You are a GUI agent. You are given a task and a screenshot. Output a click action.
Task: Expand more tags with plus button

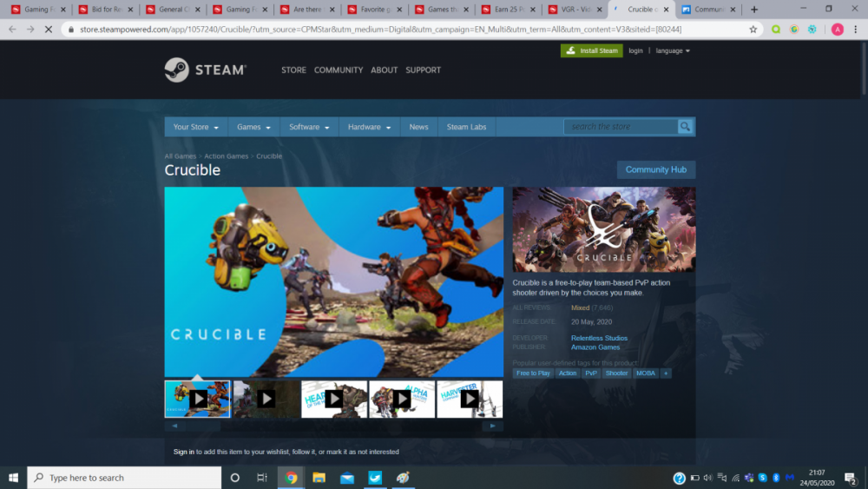[x=666, y=373]
